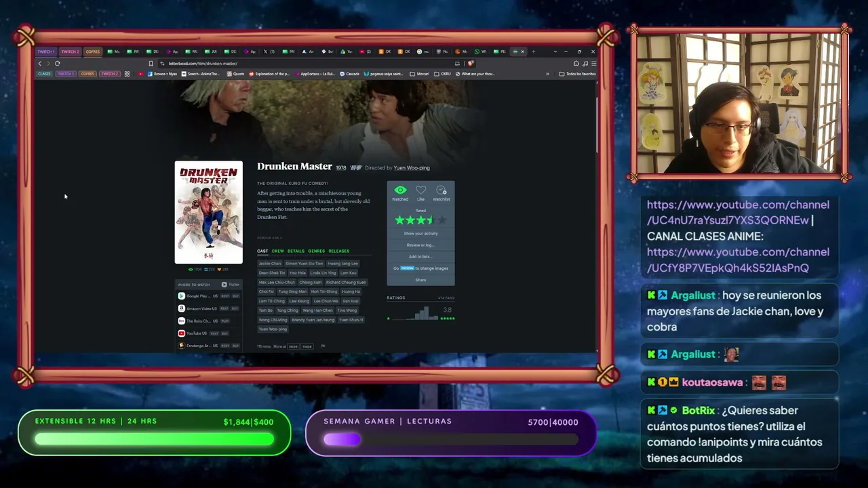Go back to the previous browser page
Viewport: 868px width, 488px height.
tap(40, 63)
